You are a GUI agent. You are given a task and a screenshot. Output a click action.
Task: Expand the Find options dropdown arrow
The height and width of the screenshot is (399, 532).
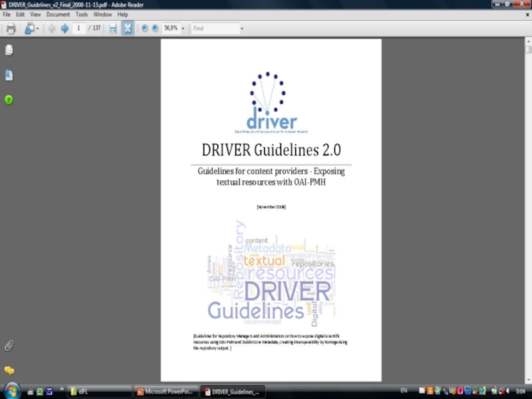(242, 29)
